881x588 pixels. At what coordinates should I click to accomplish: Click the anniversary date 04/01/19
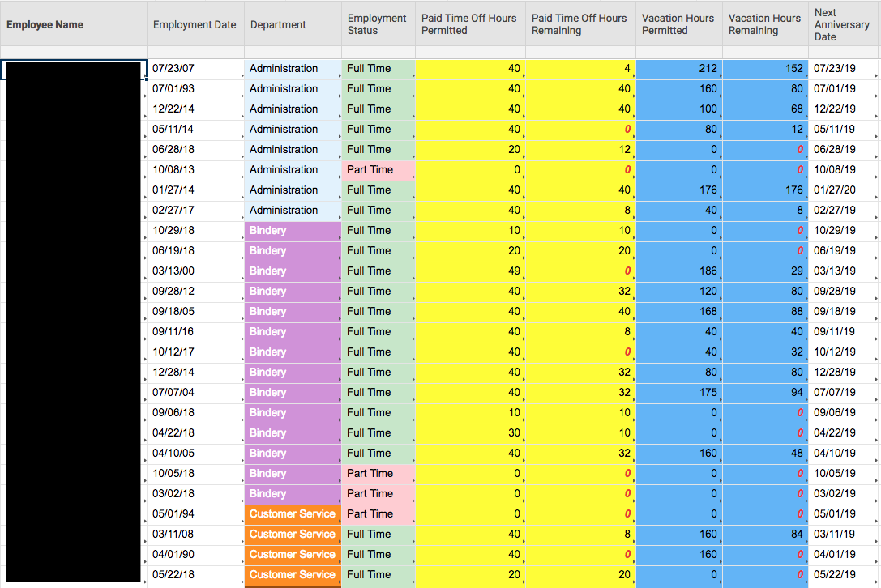coord(845,554)
